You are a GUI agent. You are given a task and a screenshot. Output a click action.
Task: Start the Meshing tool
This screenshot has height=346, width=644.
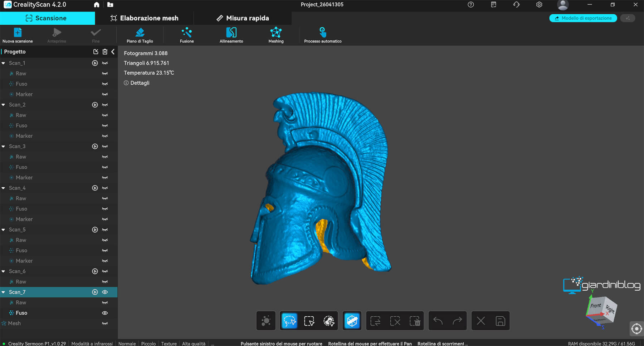(x=276, y=33)
